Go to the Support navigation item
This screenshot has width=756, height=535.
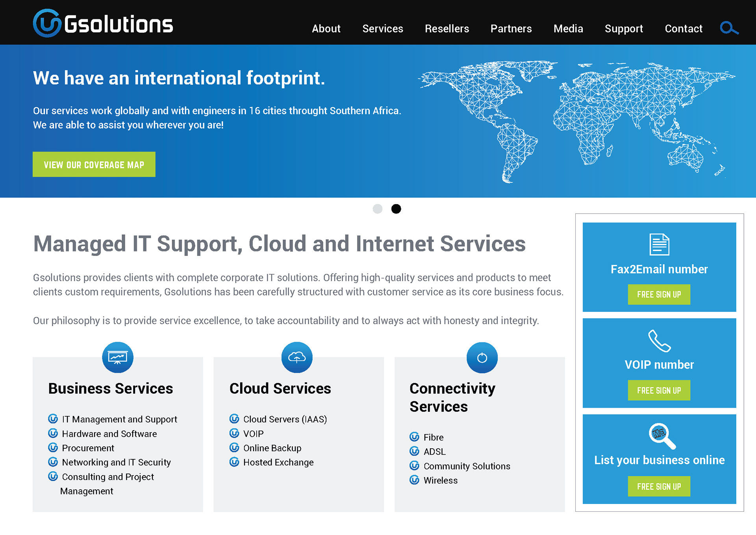pos(623,29)
